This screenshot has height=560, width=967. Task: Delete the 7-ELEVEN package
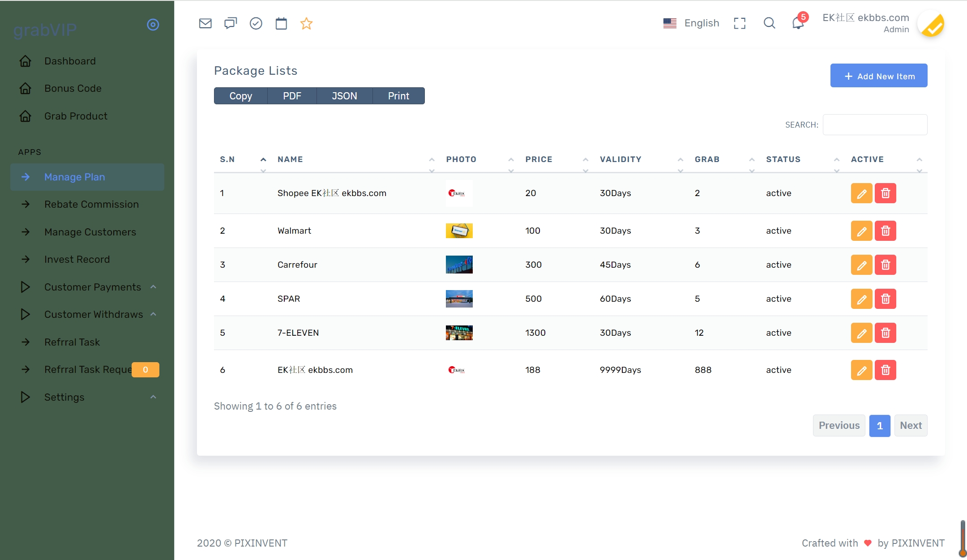pos(886,333)
